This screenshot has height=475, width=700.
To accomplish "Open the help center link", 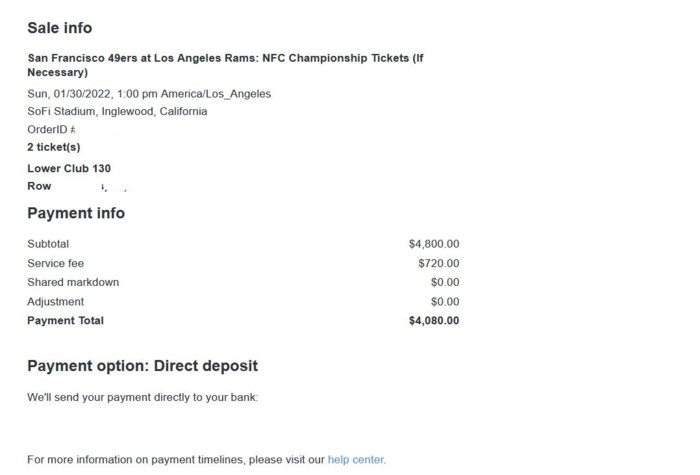I will [x=356, y=460].
